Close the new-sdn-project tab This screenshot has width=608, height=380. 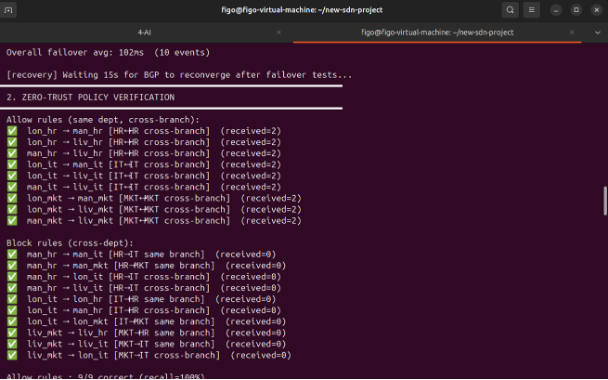(x=572, y=33)
